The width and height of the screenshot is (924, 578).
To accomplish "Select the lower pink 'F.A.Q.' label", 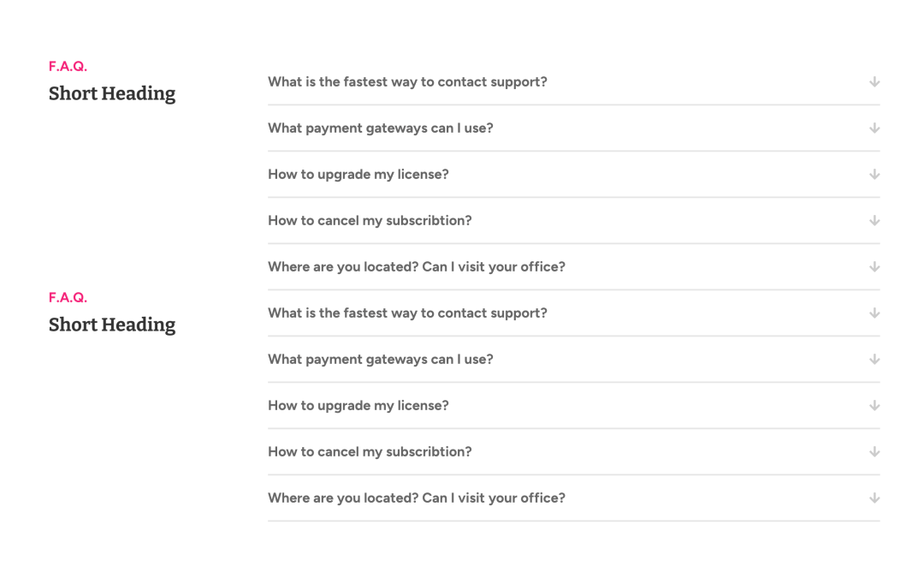I will [x=68, y=297].
